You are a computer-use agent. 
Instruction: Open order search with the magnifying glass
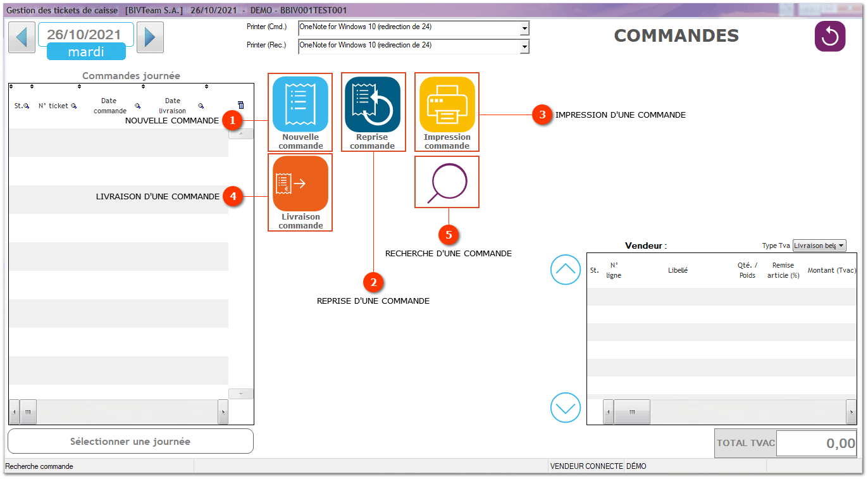(447, 182)
